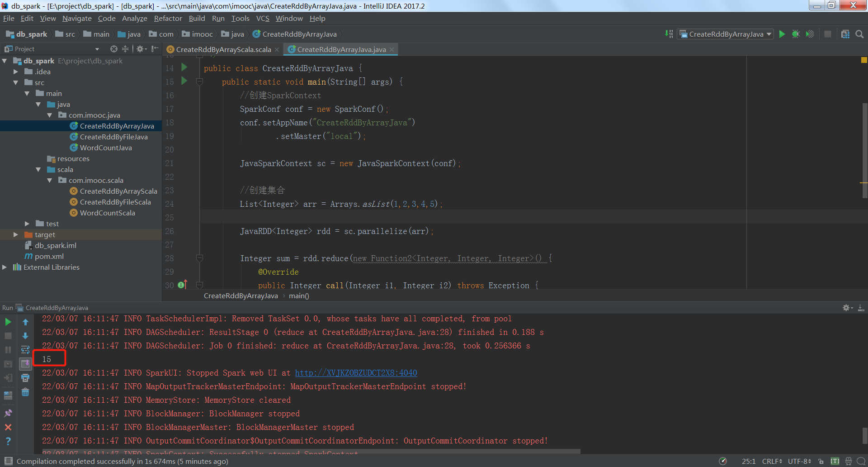Click the override gutter marker on line 30

click(183, 285)
